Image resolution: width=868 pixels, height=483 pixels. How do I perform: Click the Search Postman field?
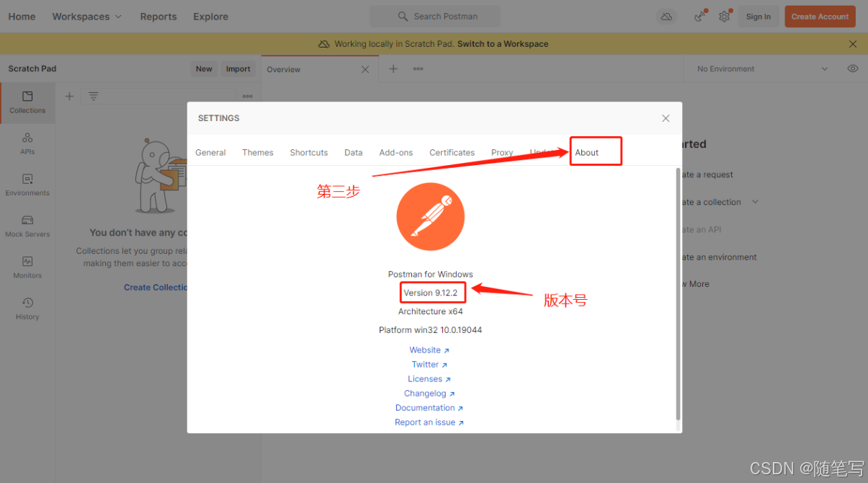[434, 16]
